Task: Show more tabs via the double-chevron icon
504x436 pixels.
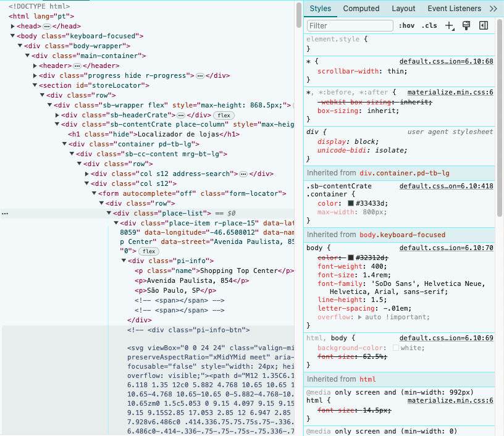Action: [493, 9]
